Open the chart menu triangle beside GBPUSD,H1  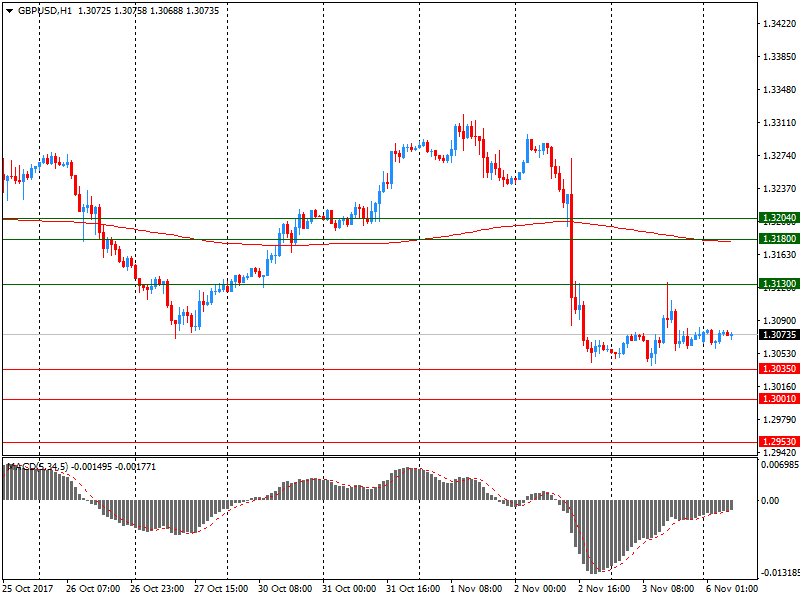click(9, 11)
